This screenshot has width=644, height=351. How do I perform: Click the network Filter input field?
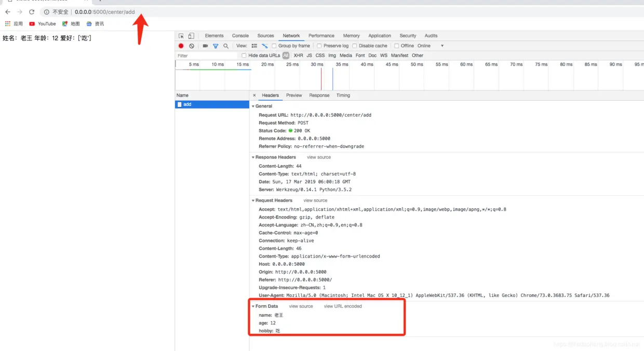(x=207, y=56)
